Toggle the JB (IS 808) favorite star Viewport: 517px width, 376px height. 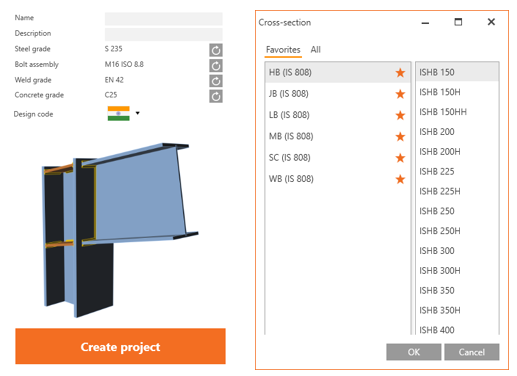pyautogui.click(x=400, y=94)
